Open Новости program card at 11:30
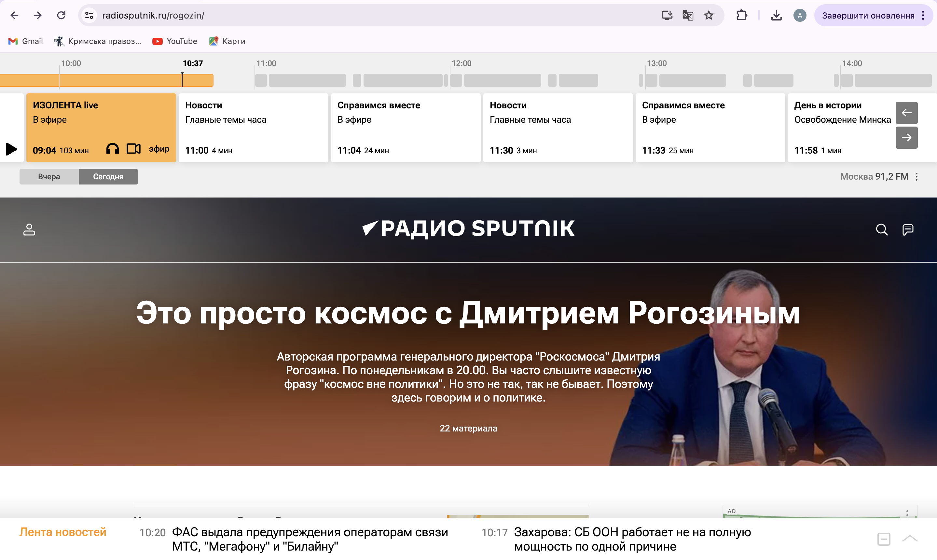937x560 pixels. click(558, 128)
